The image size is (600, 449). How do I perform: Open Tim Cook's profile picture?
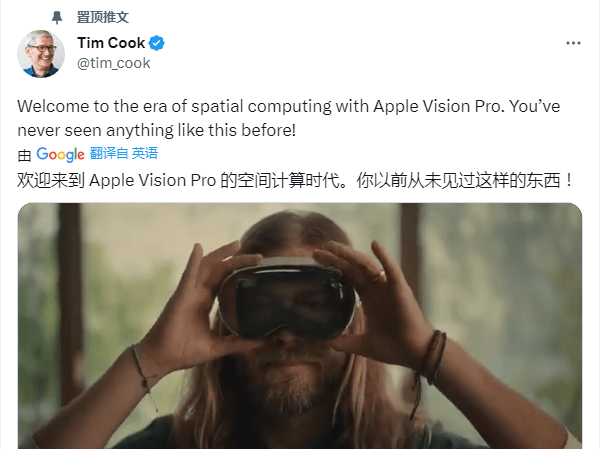point(41,54)
